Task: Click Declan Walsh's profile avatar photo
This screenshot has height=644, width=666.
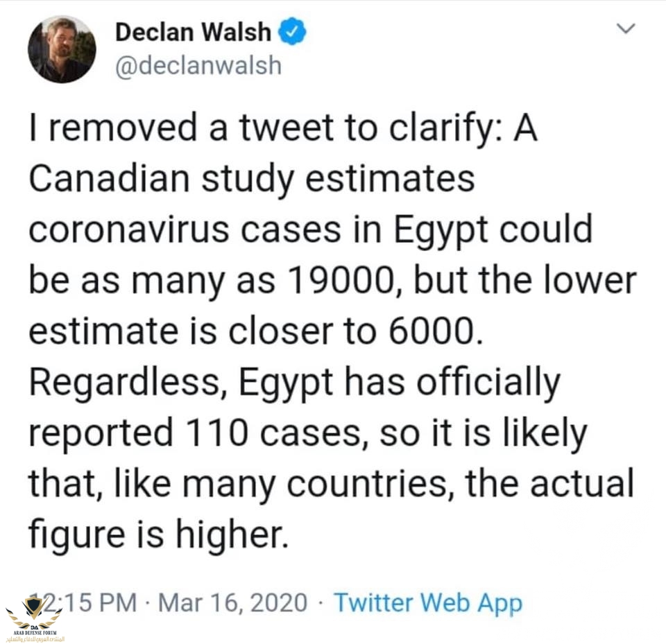Action: pos(62,49)
